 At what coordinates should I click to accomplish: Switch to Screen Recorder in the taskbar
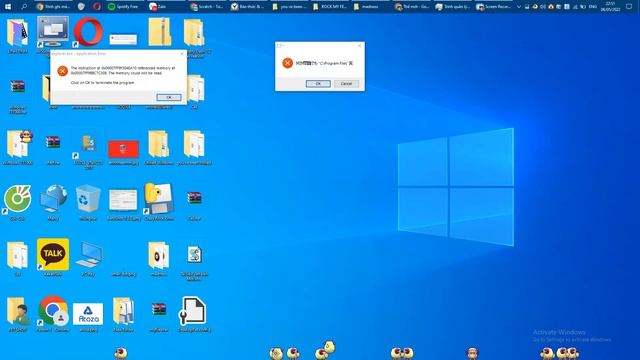tap(493, 7)
